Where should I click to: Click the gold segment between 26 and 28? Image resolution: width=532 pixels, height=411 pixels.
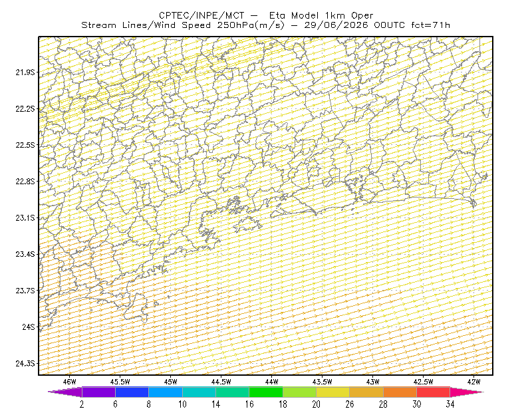[x=366, y=392]
